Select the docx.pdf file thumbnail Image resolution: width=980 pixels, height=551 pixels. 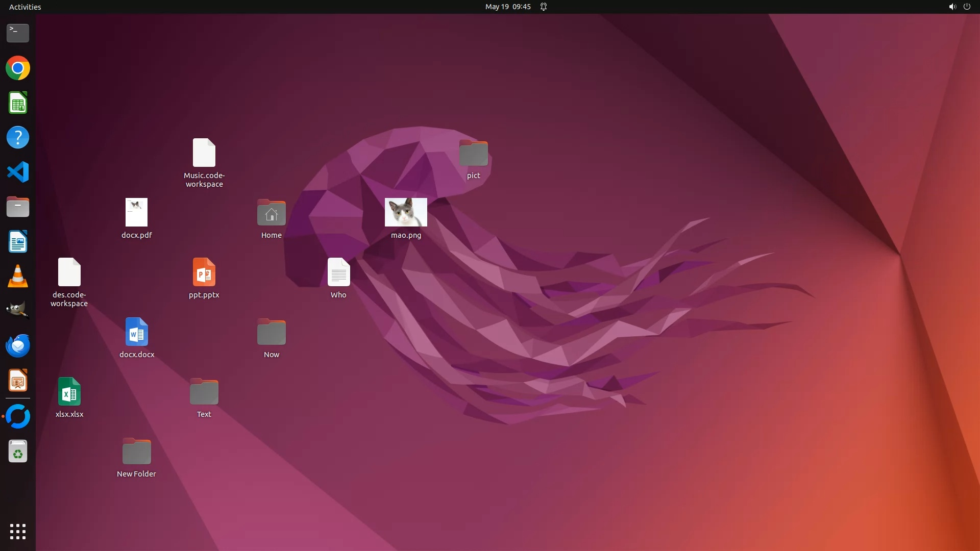point(136,212)
